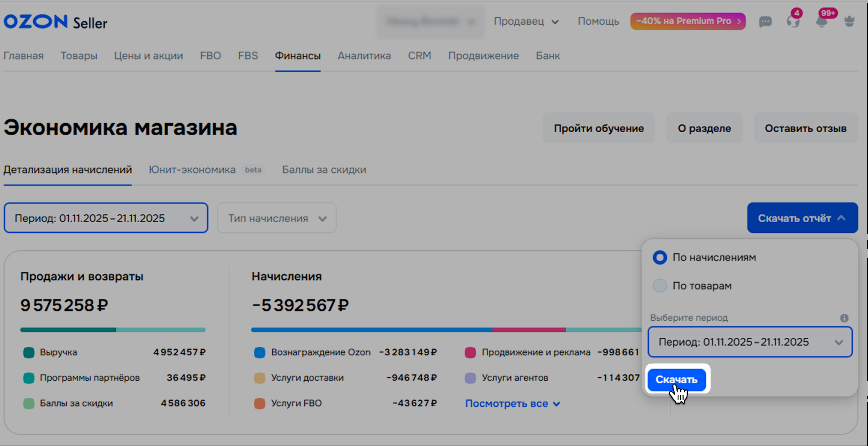The height and width of the screenshot is (446, 868).
Task: Click info icon next to Выберите период
Action: [844, 318]
